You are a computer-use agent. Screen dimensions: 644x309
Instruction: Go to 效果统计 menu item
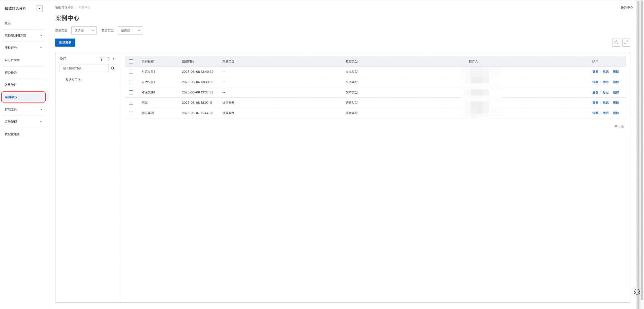[11, 85]
